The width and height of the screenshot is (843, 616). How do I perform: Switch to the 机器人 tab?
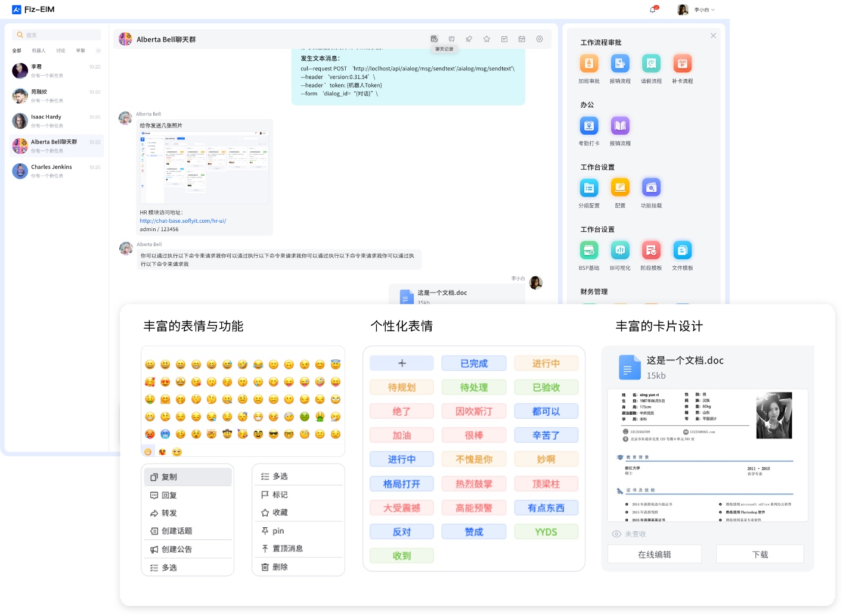pyautogui.click(x=39, y=51)
